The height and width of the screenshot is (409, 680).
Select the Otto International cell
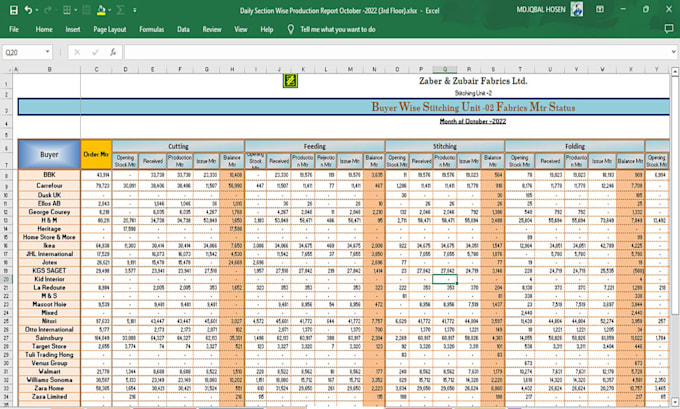(x=49, y=329)
